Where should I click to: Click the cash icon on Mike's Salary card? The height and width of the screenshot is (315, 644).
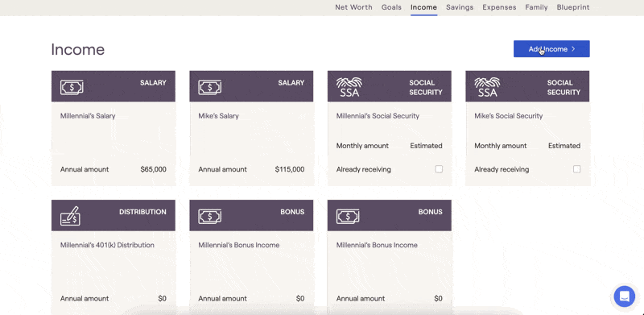click(210, 87)
